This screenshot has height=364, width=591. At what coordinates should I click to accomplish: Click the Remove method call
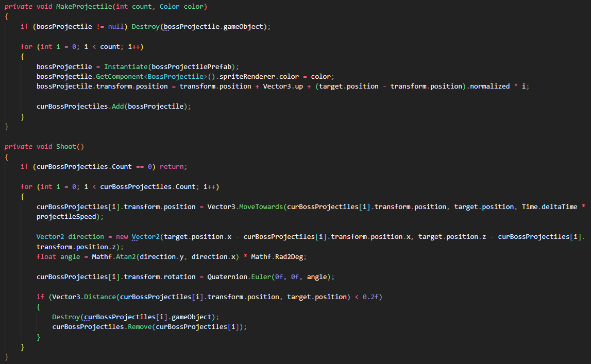[x=140, y=327]
